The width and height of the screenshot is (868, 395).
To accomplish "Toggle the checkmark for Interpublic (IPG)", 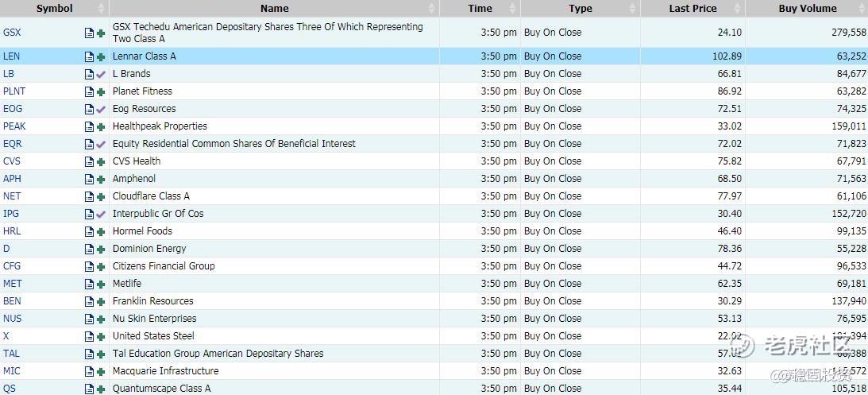I will [101, 214].
